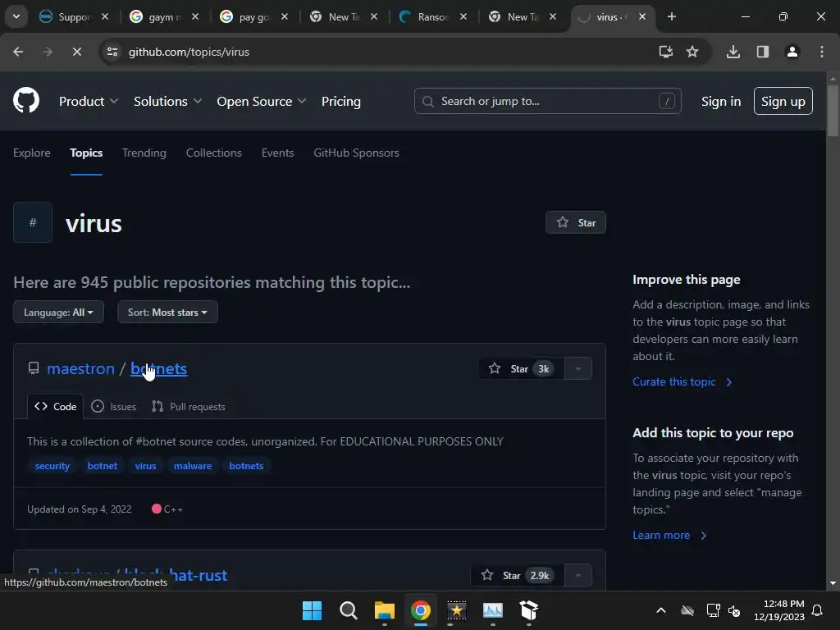Go back with the browser back arrow
The width and height of the screenshot is (840, 630).
point(18,52)
